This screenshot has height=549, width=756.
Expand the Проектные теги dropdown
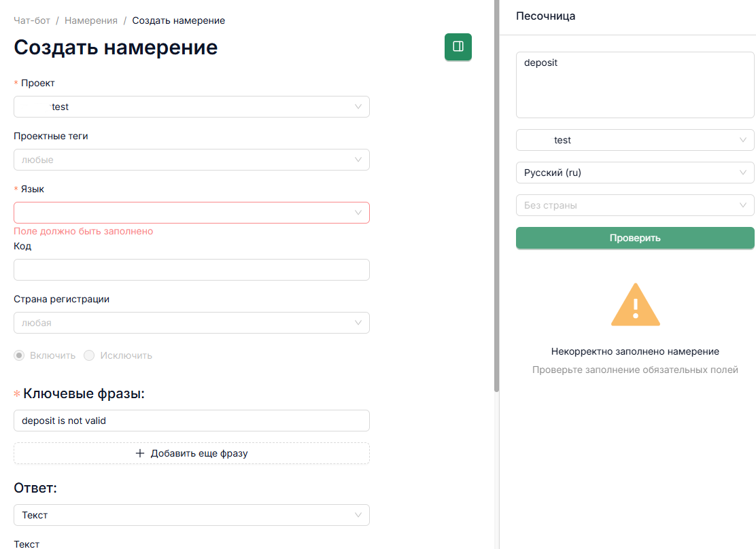click(192, 160)
